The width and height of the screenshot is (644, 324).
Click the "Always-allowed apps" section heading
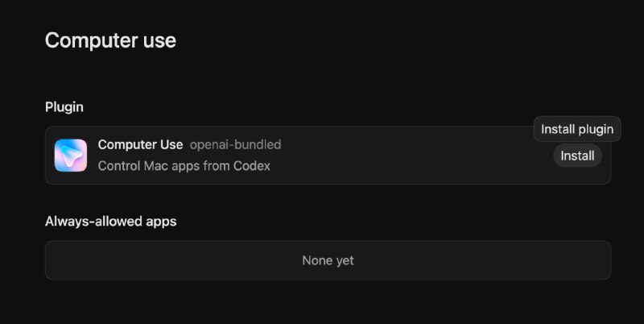click(110, 222)
